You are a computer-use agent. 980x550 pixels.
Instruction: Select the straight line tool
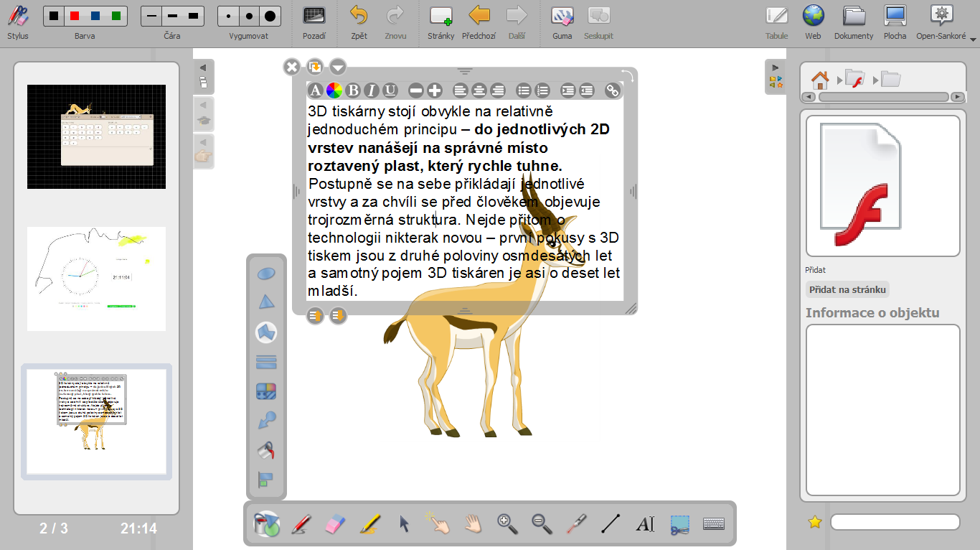611,524
